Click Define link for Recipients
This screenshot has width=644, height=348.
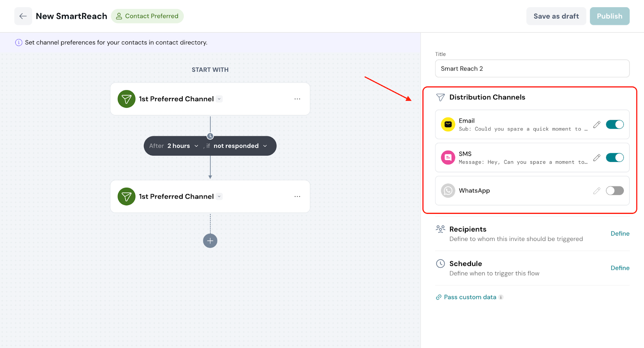[620, 234]
